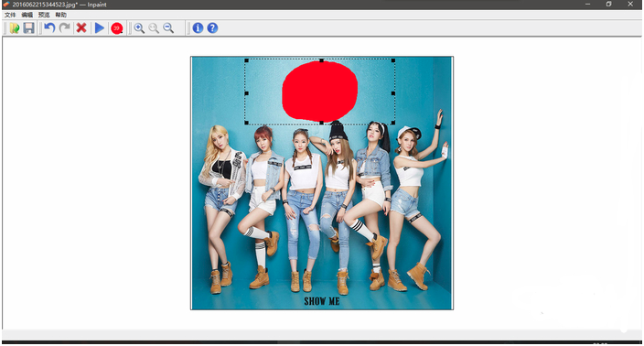
Task: Open an image file with the folder icon
Action: (15, 28)
